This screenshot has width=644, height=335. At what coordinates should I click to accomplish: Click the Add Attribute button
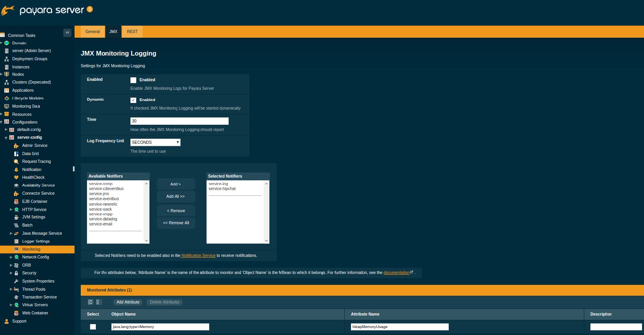[x=128, y=302]
